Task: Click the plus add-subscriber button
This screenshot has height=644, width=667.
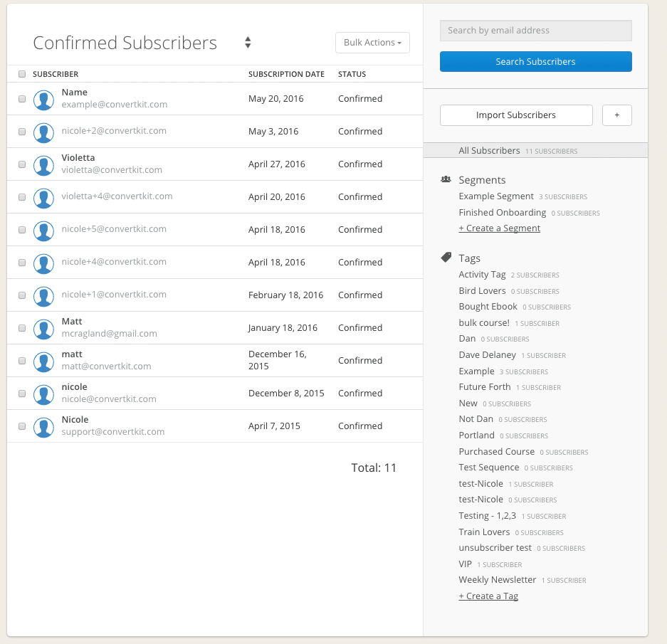Action: click(616, 115)
